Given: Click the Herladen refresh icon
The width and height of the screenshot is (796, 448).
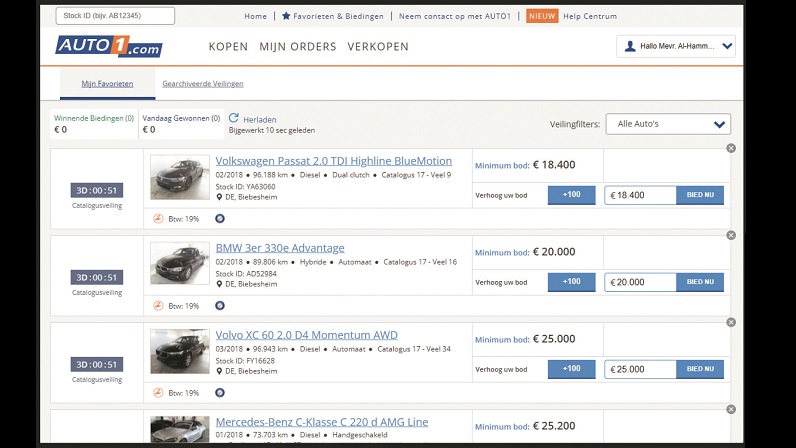Looking at the screenshot, I should pyautogui.click(x=234, y=118).
